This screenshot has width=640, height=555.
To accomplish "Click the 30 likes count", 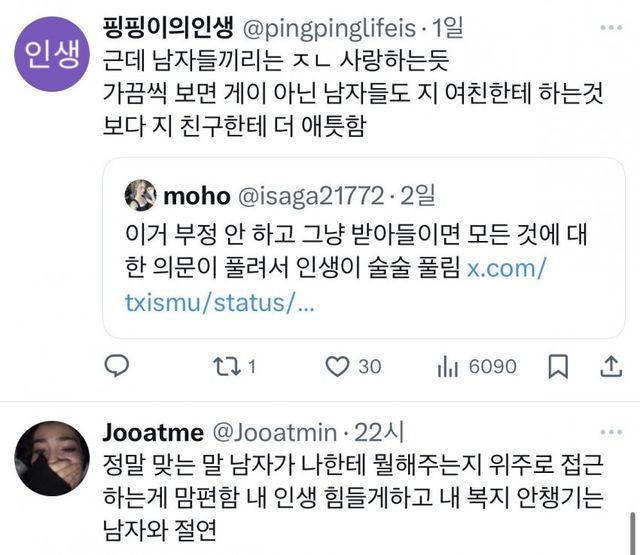I will pos(369,367).
